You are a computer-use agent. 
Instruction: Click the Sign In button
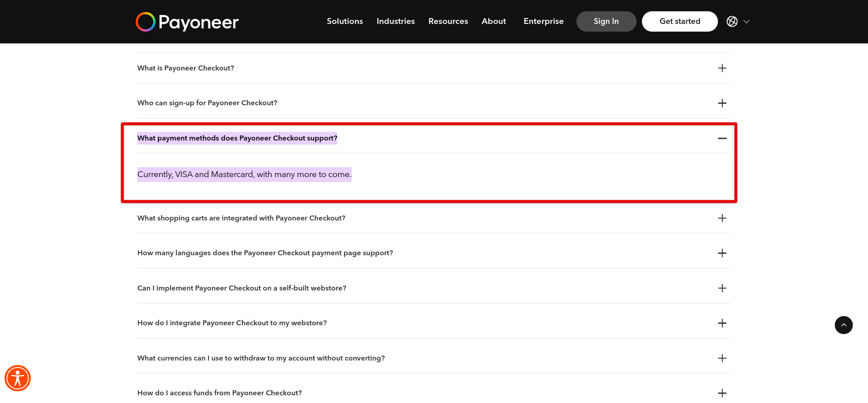point(606,21)
